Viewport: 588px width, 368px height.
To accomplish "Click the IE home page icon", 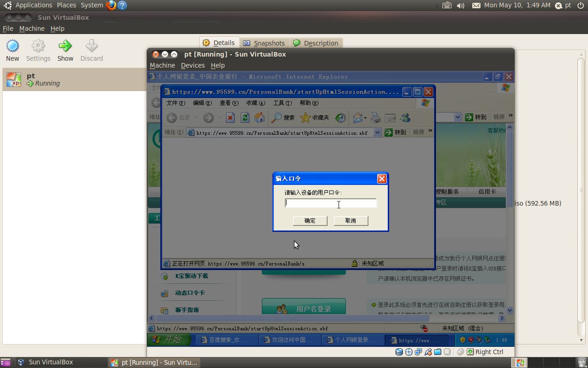I will 260,118.
